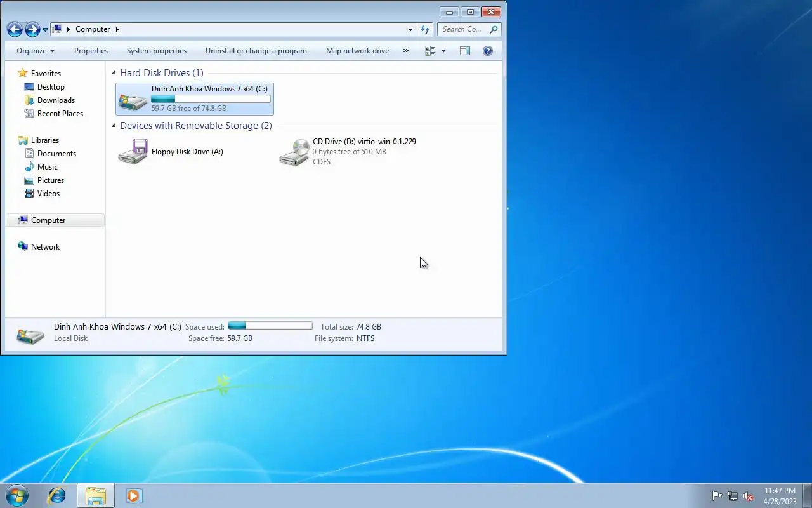This screenshot has height=508, width=812.
Task: Show more toolbar commands chevron
Action: click(405, 51)
